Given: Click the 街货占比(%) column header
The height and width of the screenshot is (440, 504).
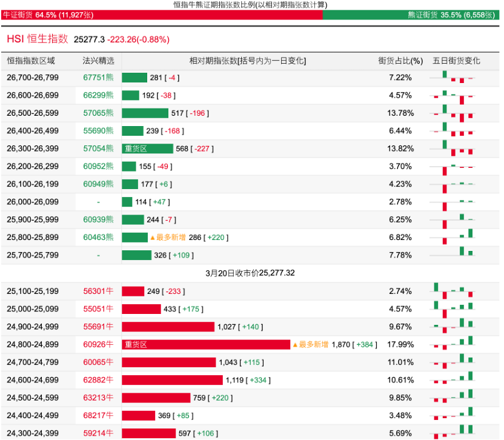Looking at the screenshot, I should pos(400,61).
